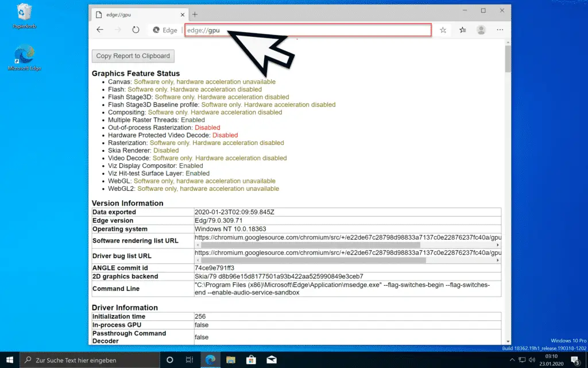
Task: Click the Driver bug list URL scrollbar thumb
Action: [314, 260]
